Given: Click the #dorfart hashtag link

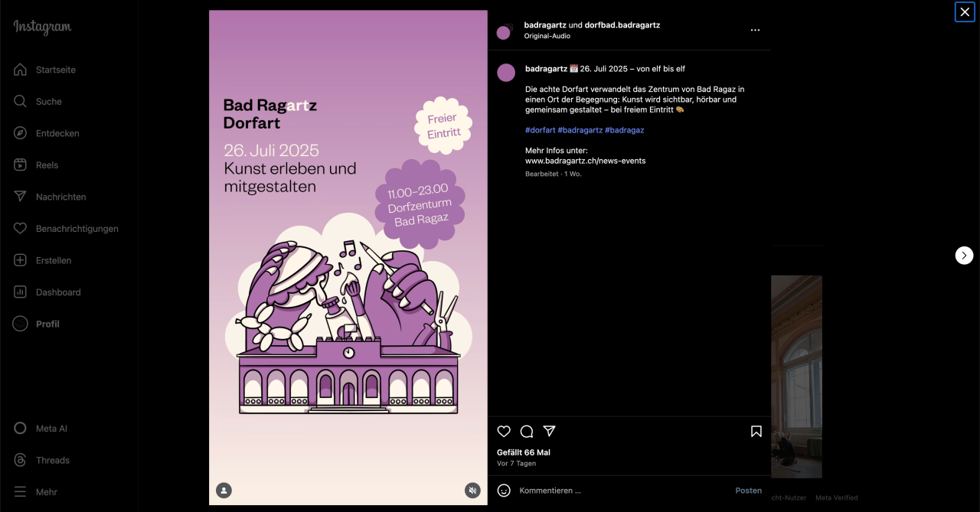Looking at the screenshot, I should pos(541,130).
